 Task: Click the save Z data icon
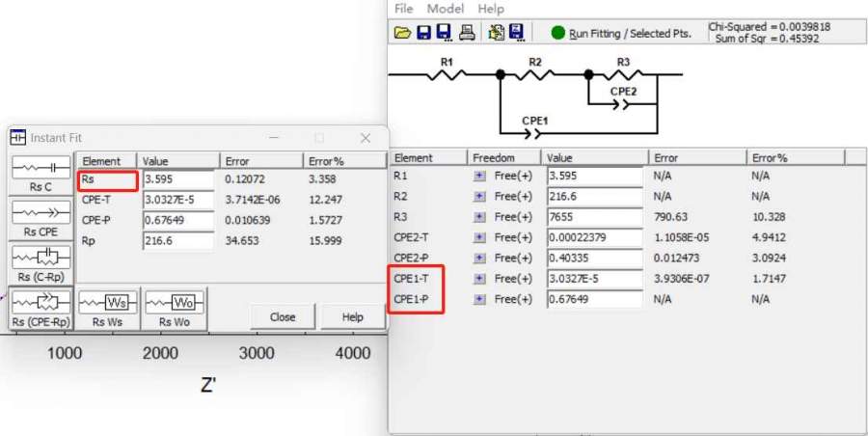coord(517,33)
